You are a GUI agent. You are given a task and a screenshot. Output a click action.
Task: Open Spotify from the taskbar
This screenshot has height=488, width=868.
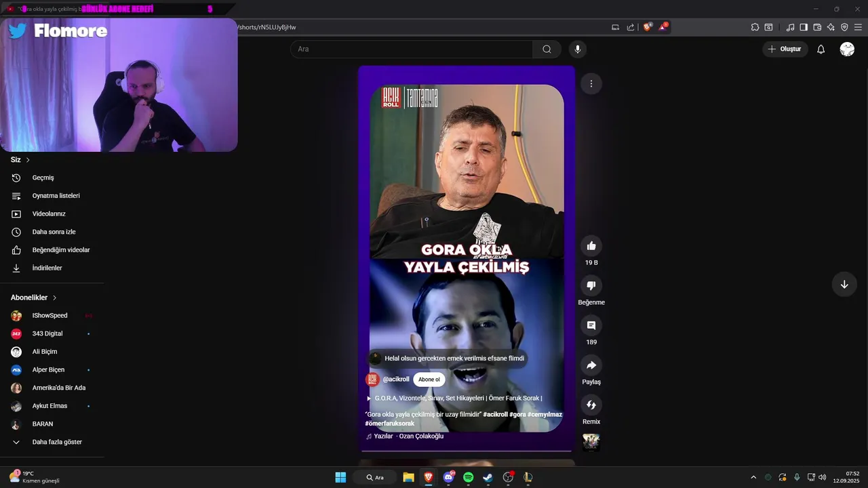point(468,477)
